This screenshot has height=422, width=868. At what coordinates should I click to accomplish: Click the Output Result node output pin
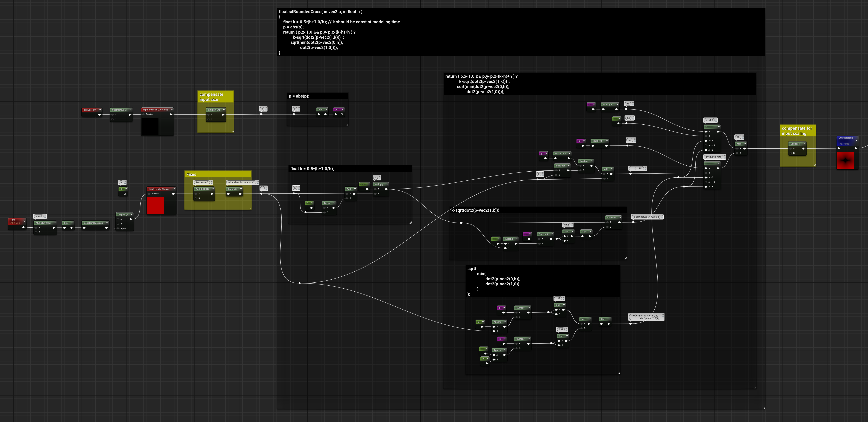pyautogui.click(x=856, y=148)
